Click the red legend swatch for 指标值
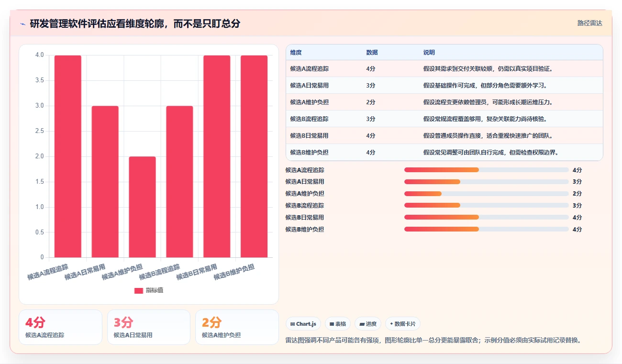This screenshot has width=622, height=364. [139, 290]
